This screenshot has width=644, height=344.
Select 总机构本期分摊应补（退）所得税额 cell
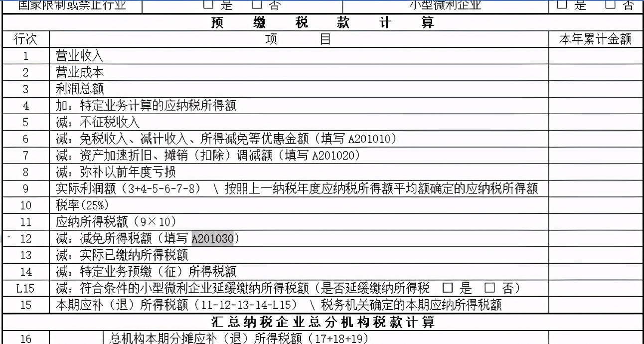[x=325, y=338]
